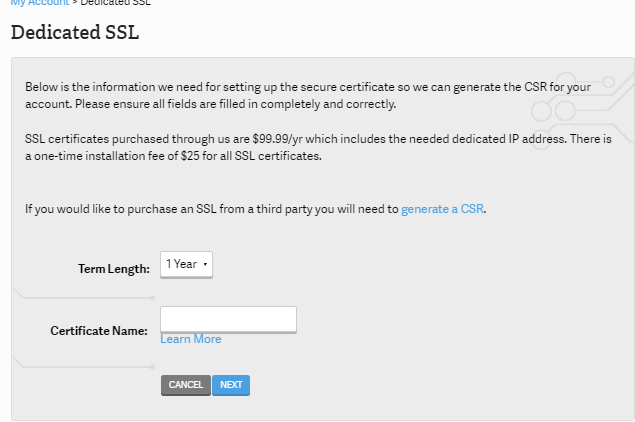This screenshot has width=635, height=422.
Task: Go to My Account via breadcrumb
Action: [x=40, y=3]
